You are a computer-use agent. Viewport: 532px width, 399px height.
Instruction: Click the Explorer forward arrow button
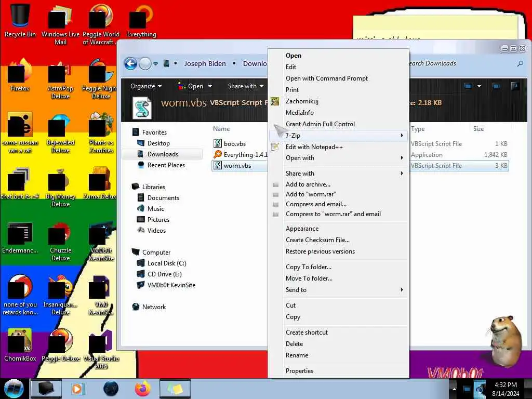pos(145,63)
